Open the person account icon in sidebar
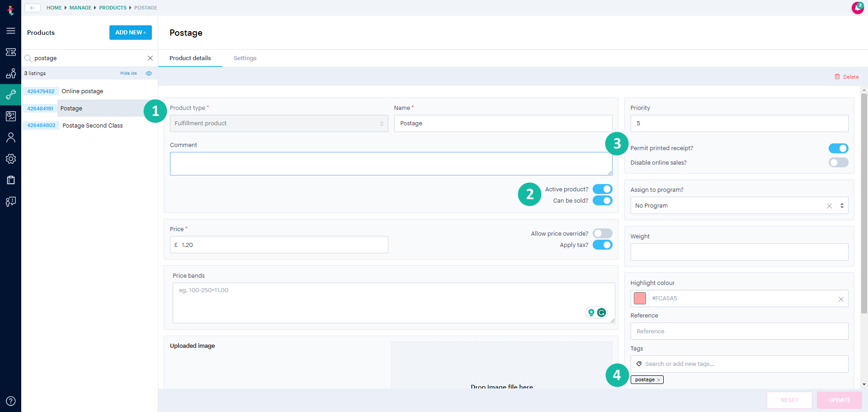The height and width of the screenshot is (412, 868). pyautogui.click(x=11, y=137)
